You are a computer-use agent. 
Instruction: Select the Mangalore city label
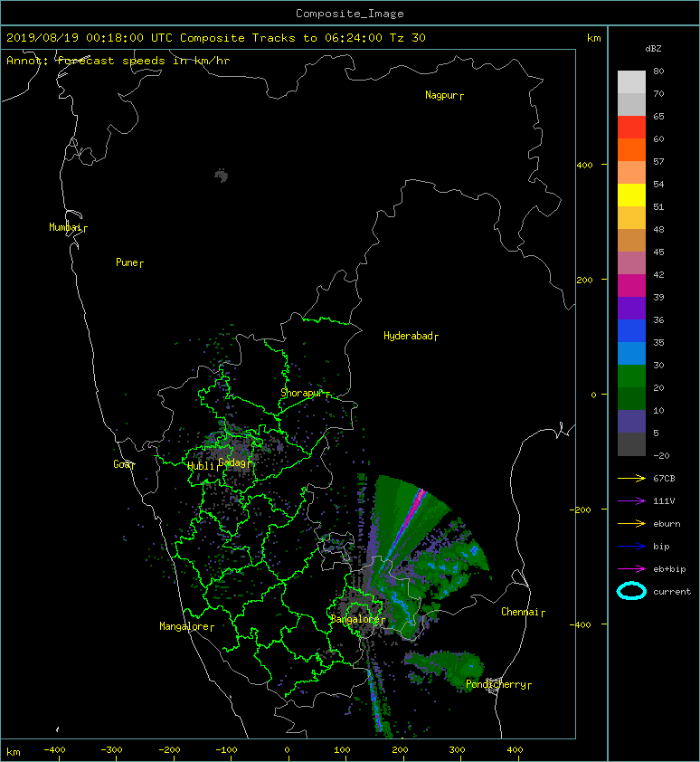184,626
